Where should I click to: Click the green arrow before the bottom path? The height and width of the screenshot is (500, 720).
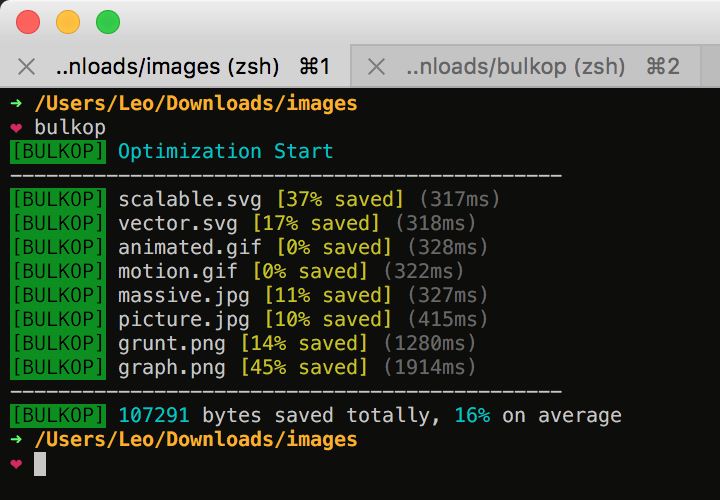(16, 439)
